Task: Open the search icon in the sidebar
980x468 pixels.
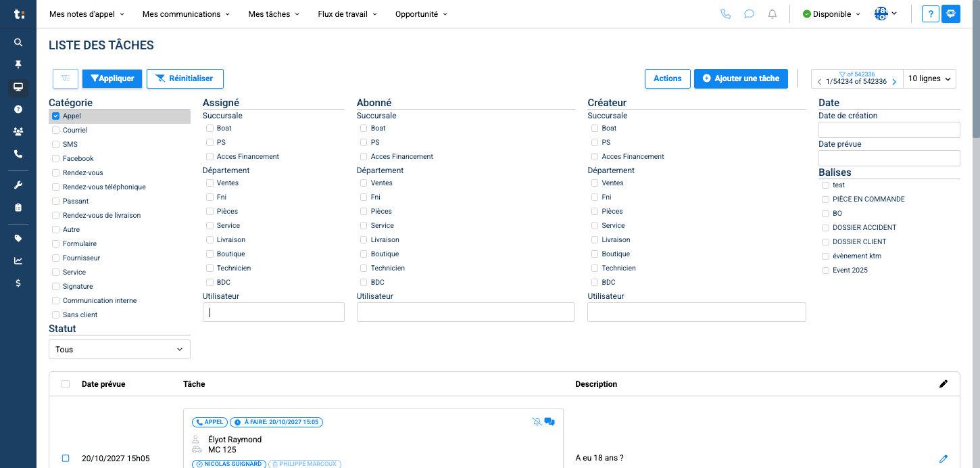Action: (x=18, y=42)
